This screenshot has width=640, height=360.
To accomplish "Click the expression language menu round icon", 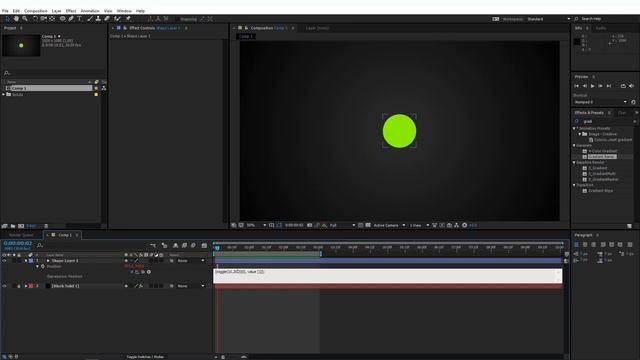I will point(149,272).
